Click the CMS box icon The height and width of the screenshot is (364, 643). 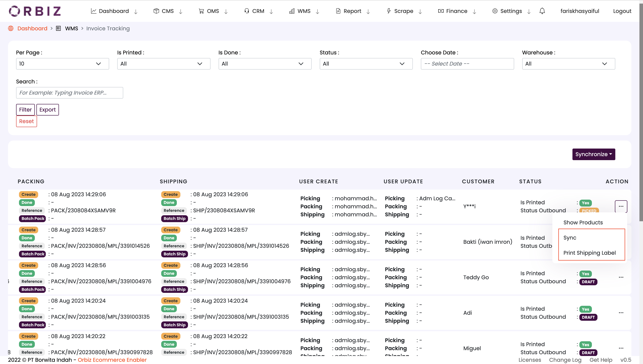coord(156,11)
